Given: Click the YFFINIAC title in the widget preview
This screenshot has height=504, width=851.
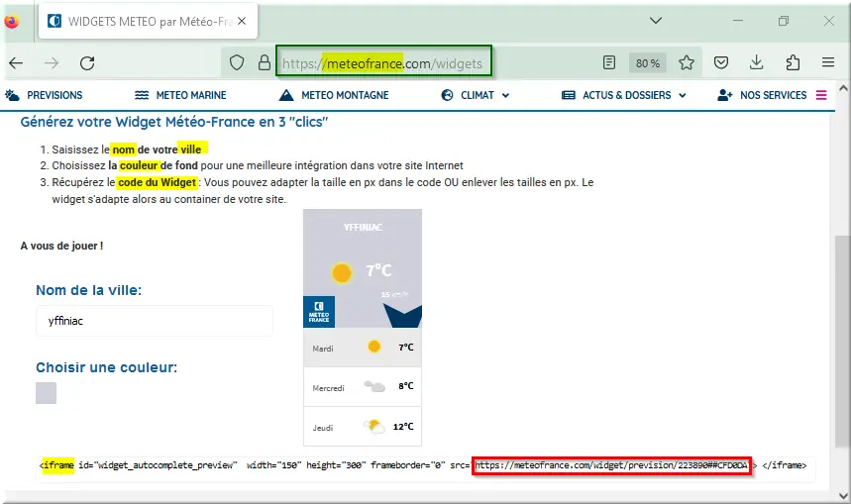Looking at the screenshot, I should click(363, 227).
